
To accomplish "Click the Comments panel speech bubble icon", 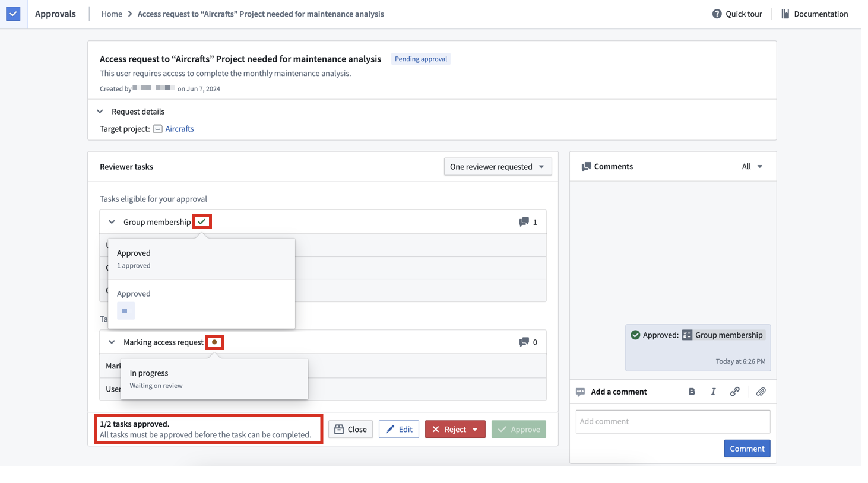I will (x=586, y=167).
